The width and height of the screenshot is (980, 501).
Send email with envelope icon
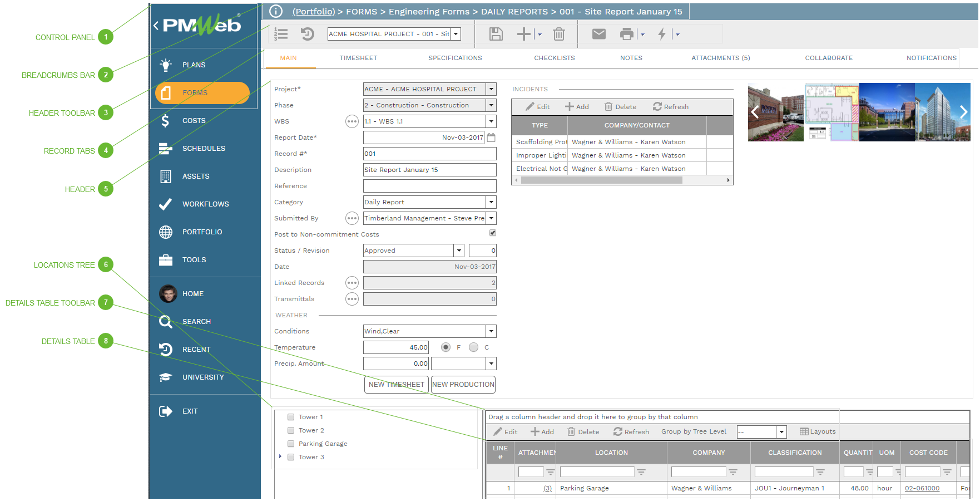[599, 35]
